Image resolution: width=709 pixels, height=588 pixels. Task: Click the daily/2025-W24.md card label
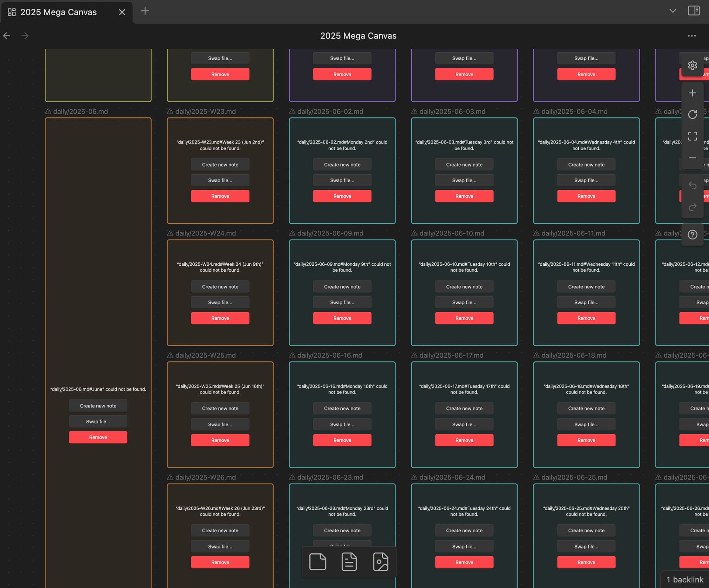click(205, 233)
